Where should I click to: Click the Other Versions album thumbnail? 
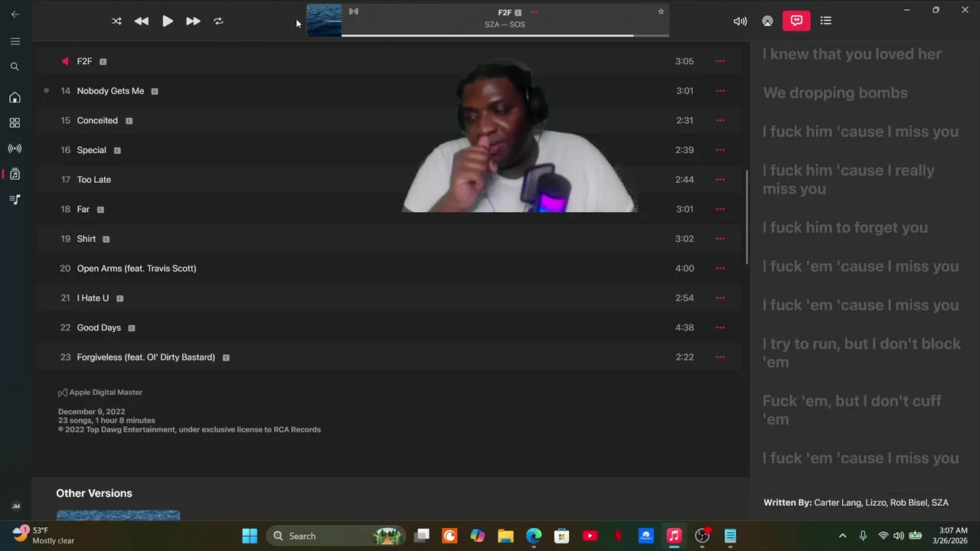(118, 515)
